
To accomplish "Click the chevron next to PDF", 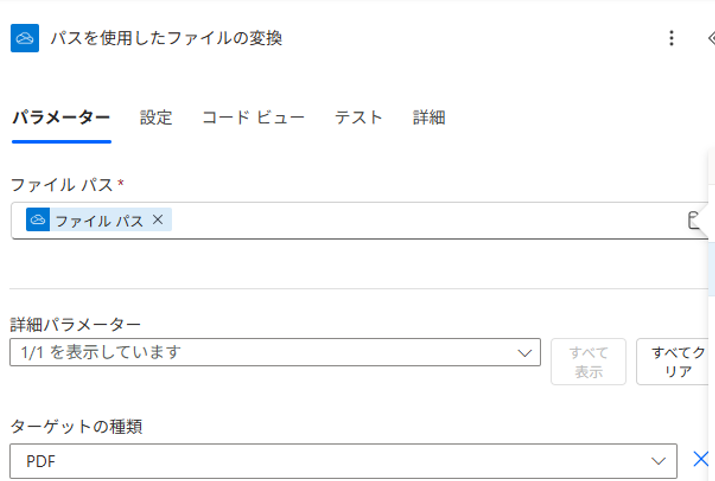I will click(x=658, y=461).
